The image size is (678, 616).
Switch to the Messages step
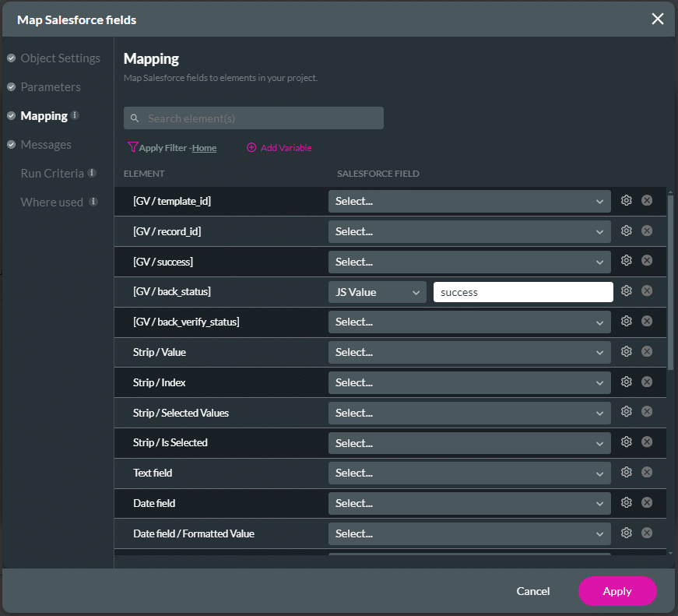(x=46, y=145)
